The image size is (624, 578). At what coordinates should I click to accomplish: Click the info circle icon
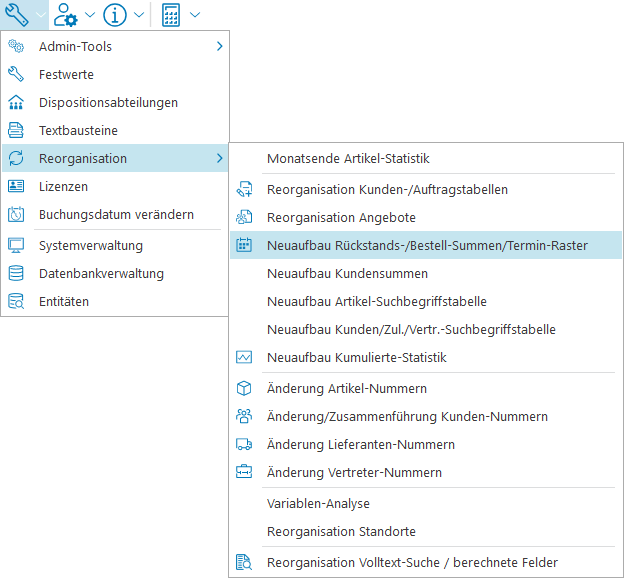(x=115, y=15)
